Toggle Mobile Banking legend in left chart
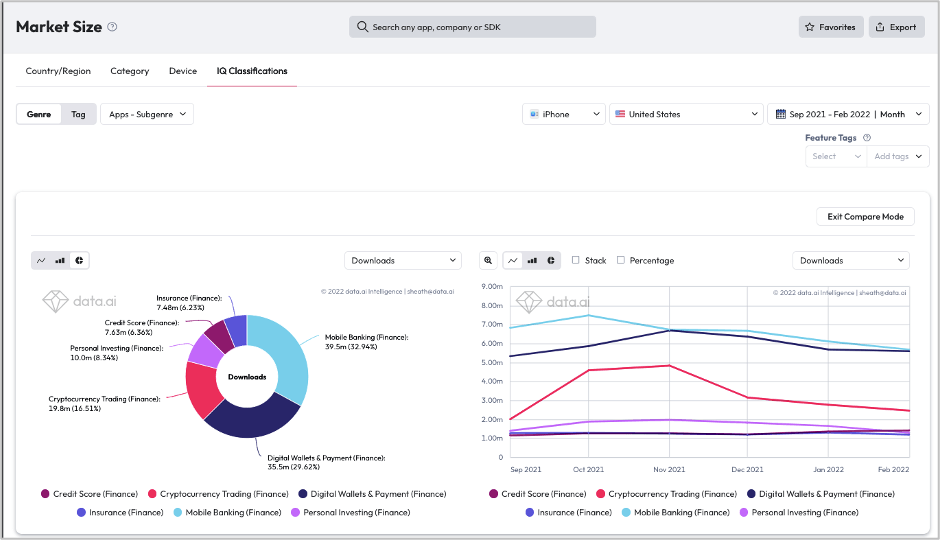Viewport: 940px width, 540px height. pyautogui.click(x=227, y=512)
